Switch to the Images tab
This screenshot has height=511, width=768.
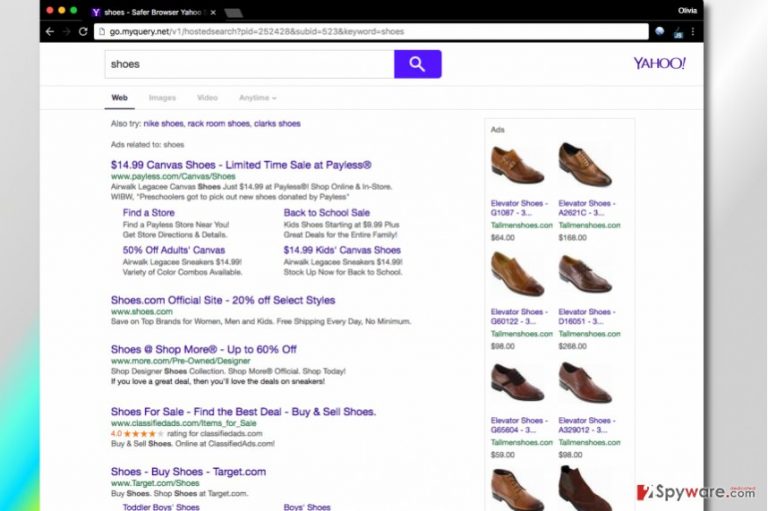(162, 97)
